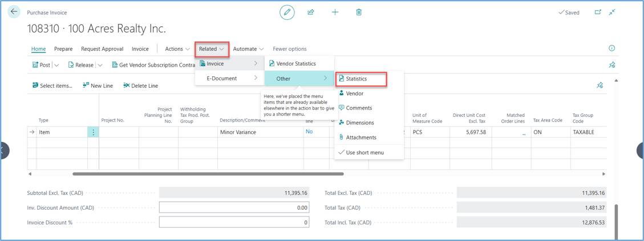Click the No link in line
644x241 pixels.
(309, 132)
